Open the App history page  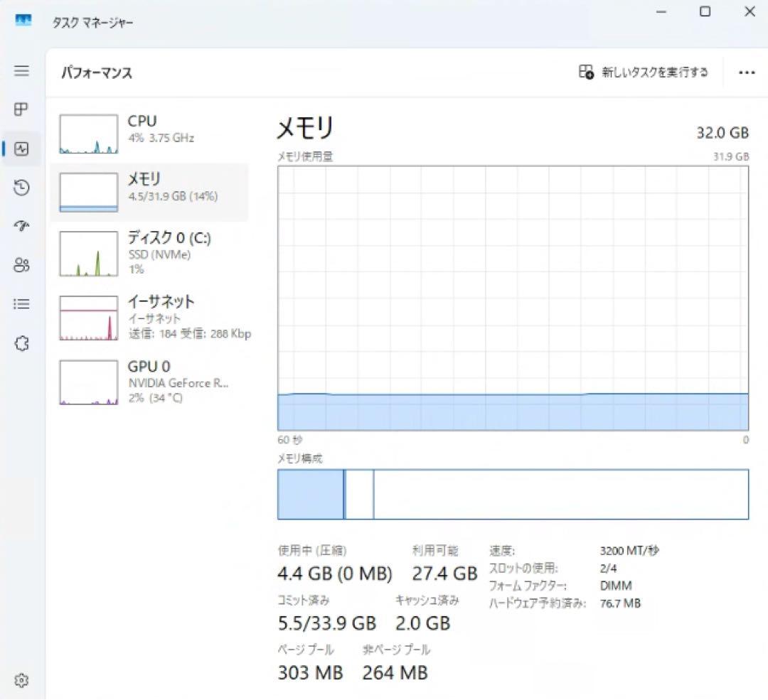coord(21,188)
